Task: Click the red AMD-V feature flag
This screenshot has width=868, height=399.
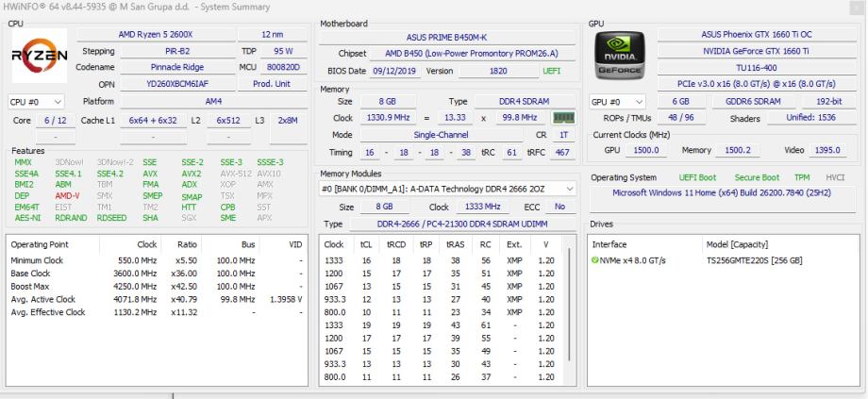Action: pos(68,195)
